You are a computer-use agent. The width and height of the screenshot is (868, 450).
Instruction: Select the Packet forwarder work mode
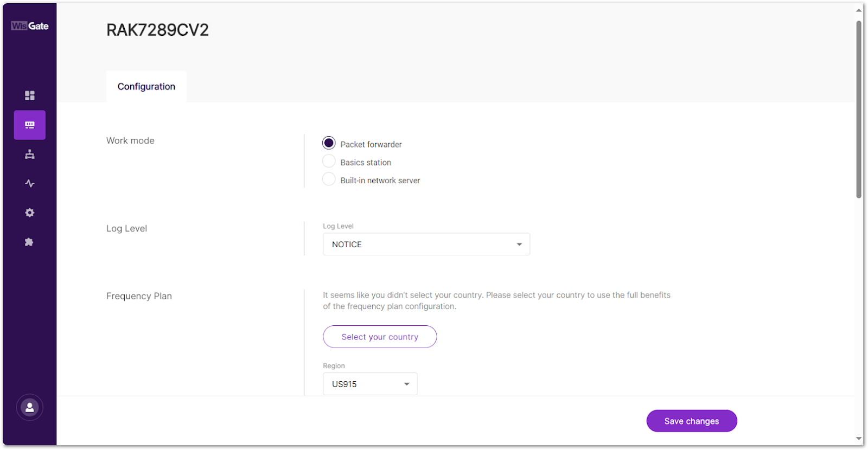click(x=329, y=143)
